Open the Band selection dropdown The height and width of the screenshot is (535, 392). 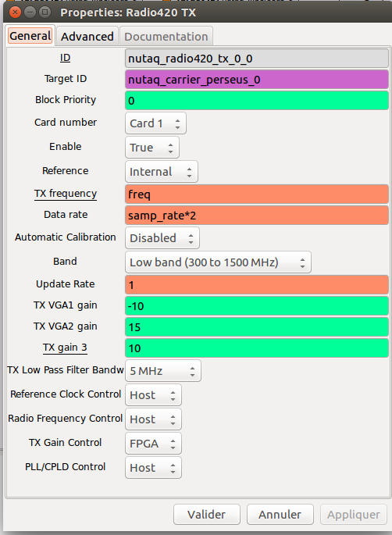(218, 262)
